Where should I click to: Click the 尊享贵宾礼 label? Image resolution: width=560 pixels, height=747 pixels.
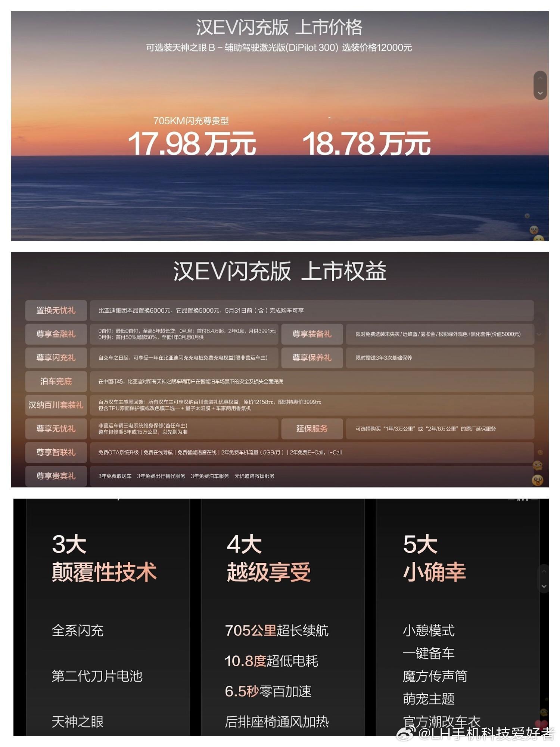(x=56, y=476)
